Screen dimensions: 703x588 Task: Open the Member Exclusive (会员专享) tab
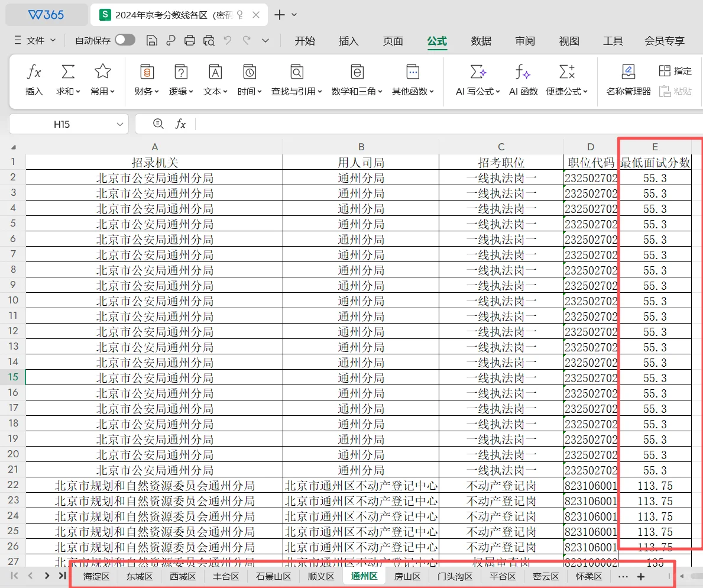pos(665,41)
